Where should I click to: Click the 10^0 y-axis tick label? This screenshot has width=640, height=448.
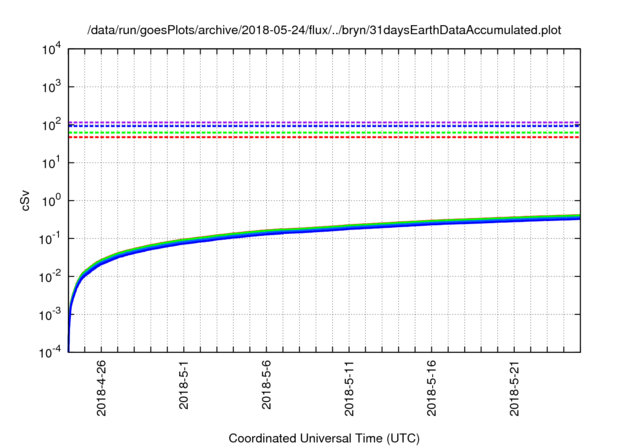point(50,200)
